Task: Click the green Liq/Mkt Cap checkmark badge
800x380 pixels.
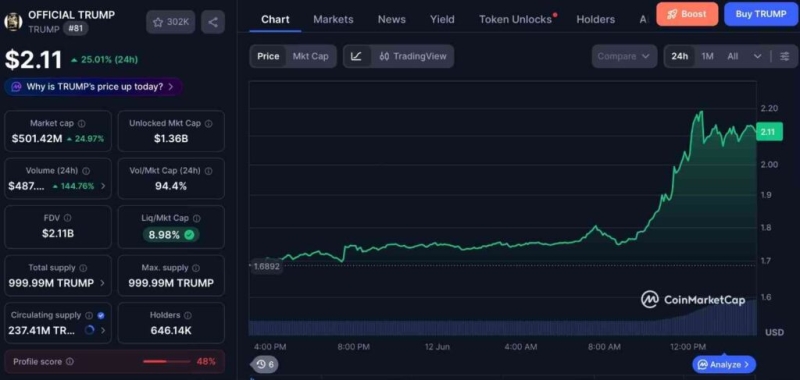Action: 189,235
